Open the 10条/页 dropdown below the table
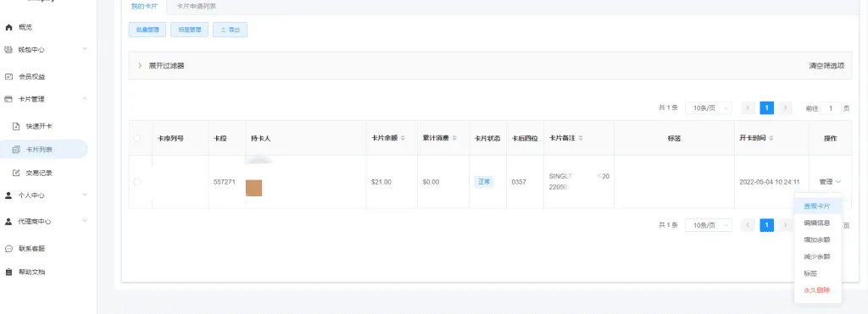Viewport: 868px width, 314px height. pyautogui.click(x=709, y=225)
